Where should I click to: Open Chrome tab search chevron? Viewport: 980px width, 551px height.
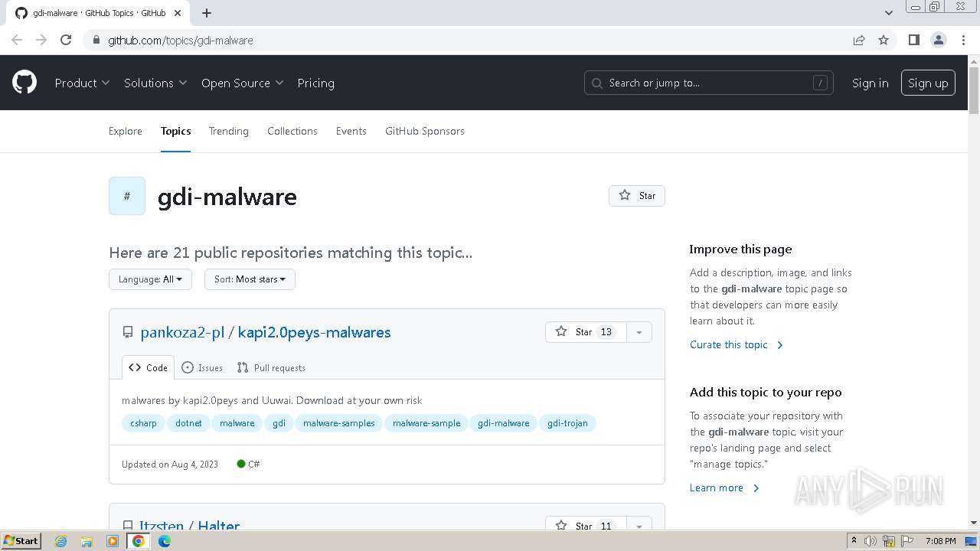pyautogui.click(x=889, y=13)
